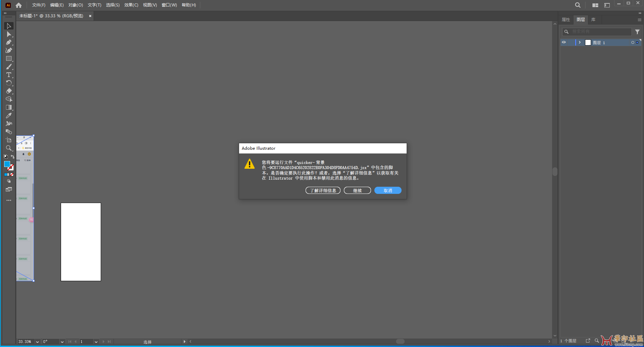Set paint mode to None
Image resolution: width=644 pixels, height=347 pixels.
click(x=12, y=175)
